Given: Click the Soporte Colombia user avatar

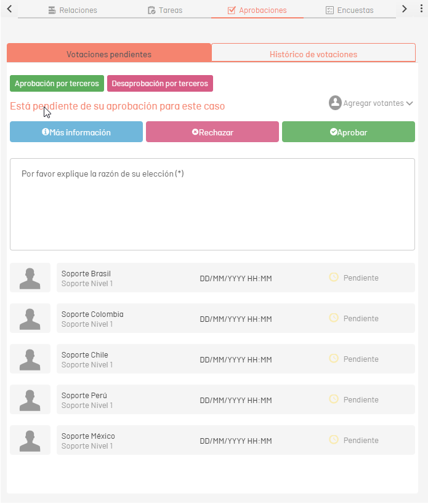Looking at the screenshot, I should coord(30,319).
